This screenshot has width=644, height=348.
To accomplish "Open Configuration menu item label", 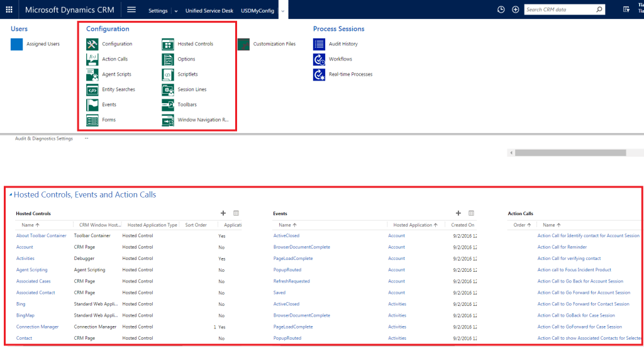I will pyautogui.click(x=117, y=44).
